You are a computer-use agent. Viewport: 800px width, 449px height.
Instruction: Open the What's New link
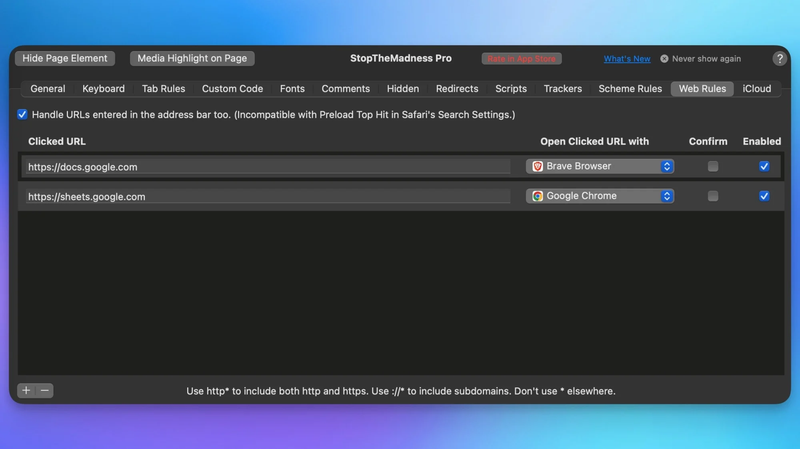627,59
